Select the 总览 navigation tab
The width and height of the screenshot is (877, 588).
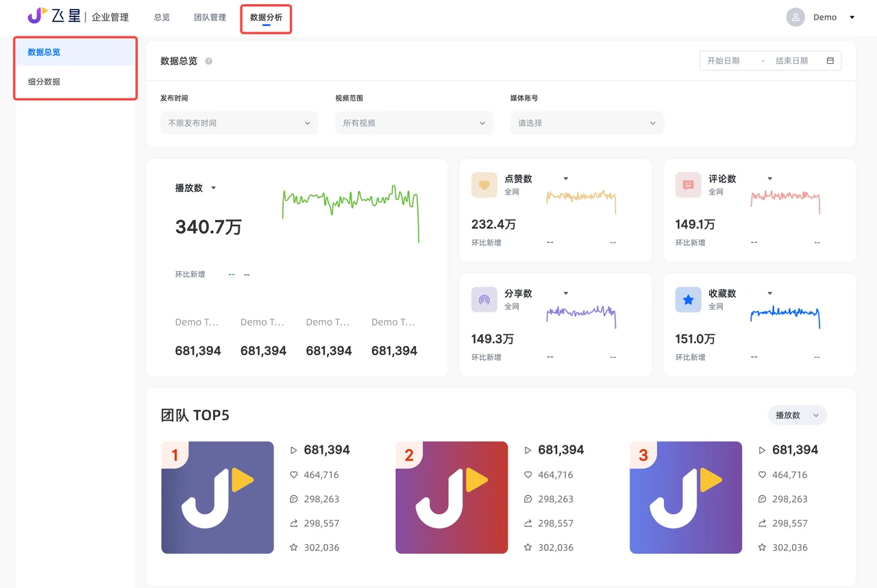(x=162, y=19)
